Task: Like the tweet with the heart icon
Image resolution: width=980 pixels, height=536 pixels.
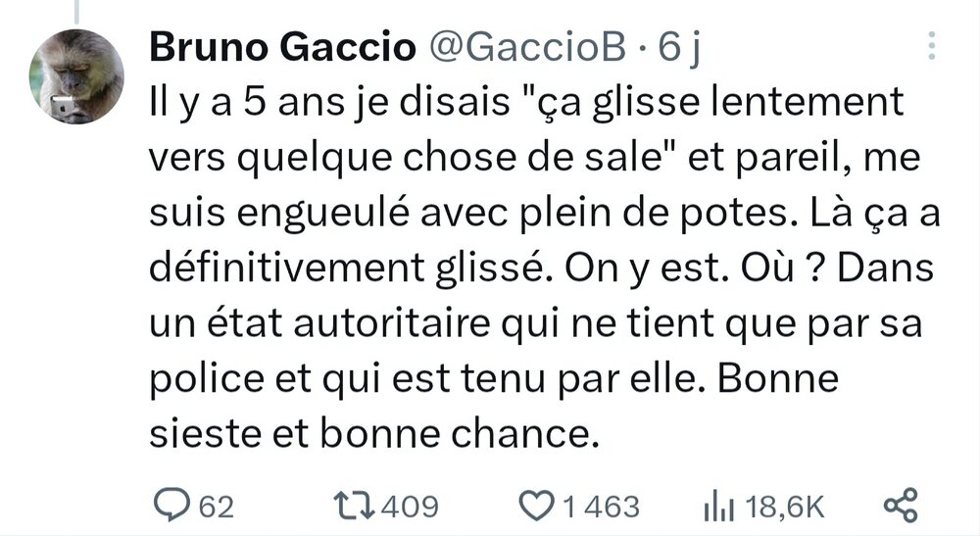Action: tap(536, 506)
